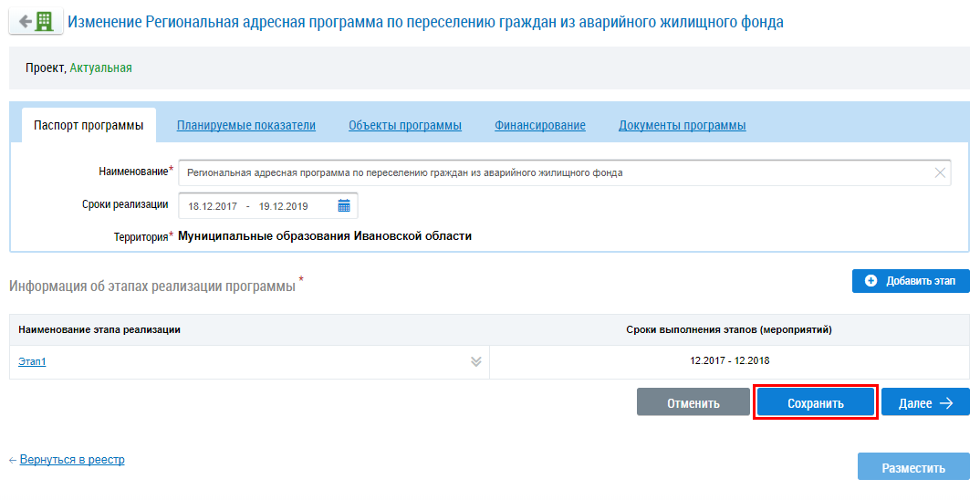
Task: Open the Планируемые показатели tab
Action: 246,125
